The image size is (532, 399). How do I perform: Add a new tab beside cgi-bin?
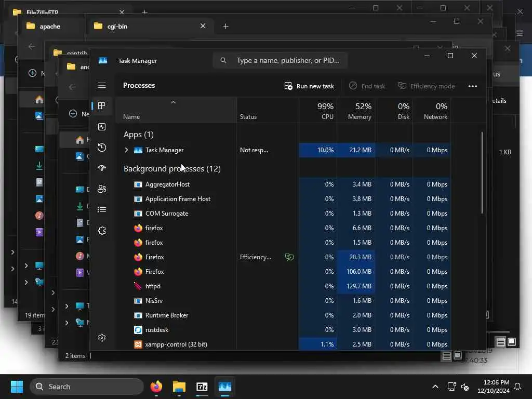click(x=225, y=26)
